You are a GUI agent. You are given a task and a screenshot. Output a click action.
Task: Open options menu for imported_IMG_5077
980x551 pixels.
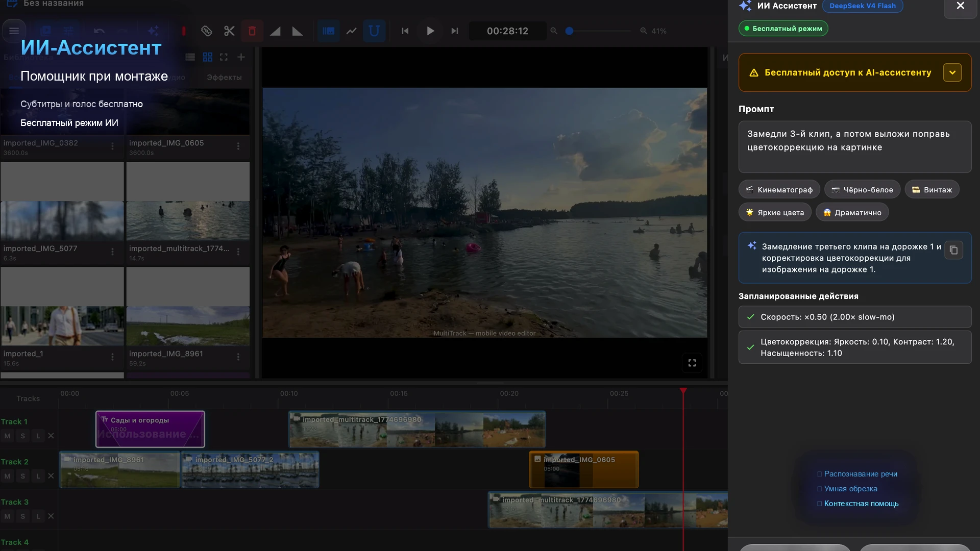click(112, 252)
